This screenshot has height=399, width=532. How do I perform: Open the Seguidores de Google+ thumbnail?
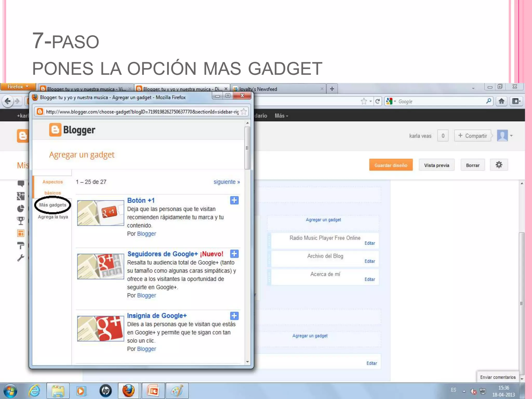click(x=101, y=266)
